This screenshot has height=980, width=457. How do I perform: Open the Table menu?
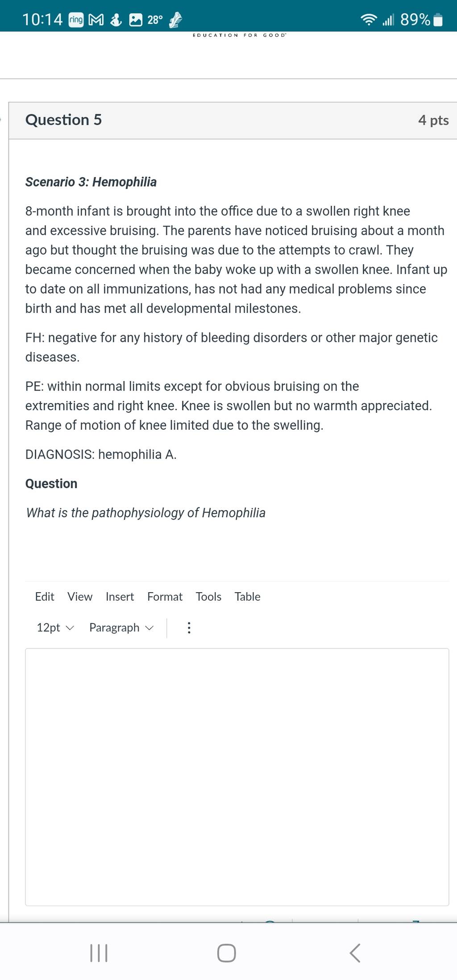point(247,597)
